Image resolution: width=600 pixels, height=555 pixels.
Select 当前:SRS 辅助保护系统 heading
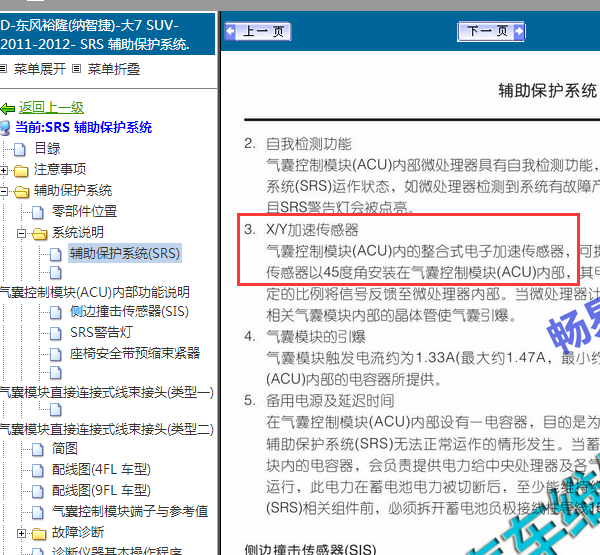coord(83,127)
